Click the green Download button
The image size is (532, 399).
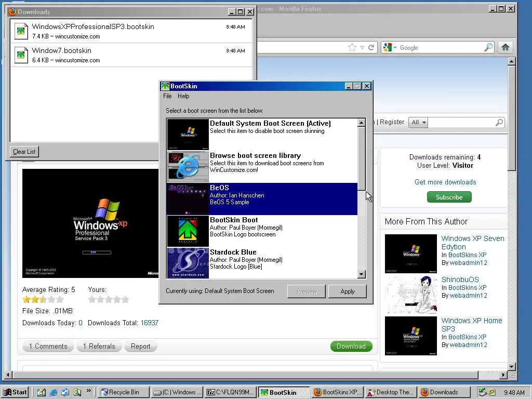351,346
